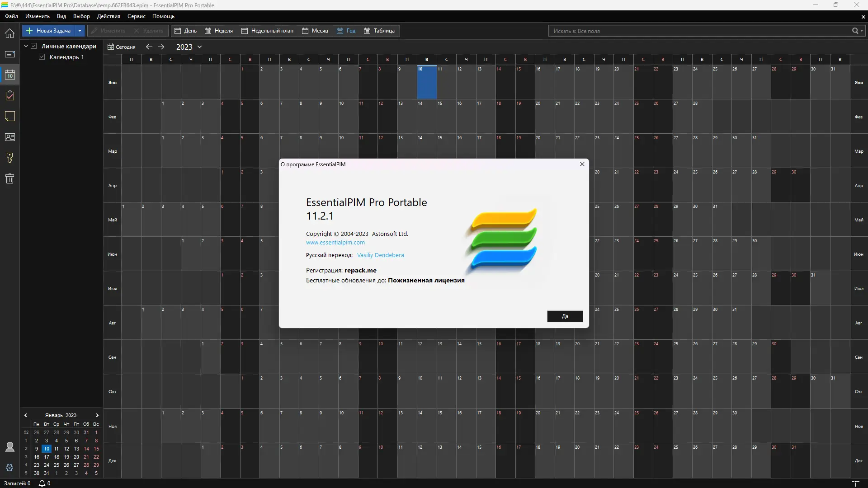Viewport: 868px width, 488px height.
Task: Open the Passwords key icon
Action: coord(9,158)
